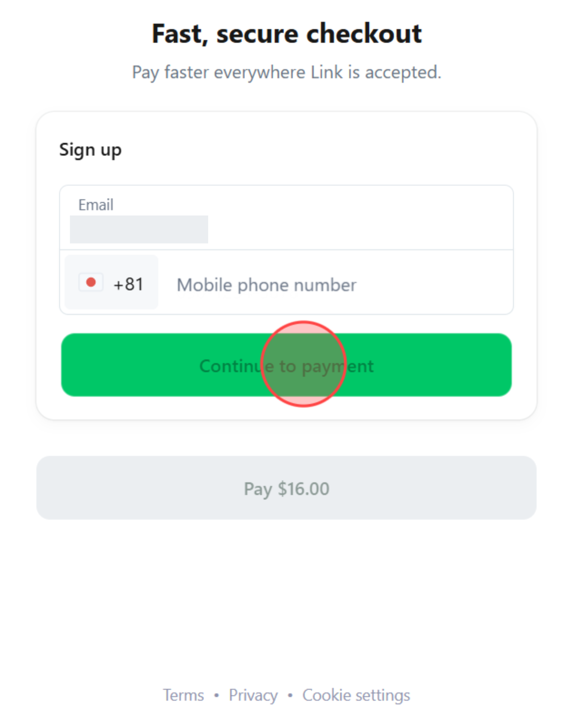This screenshot has width=573, height=728.
Task: Open Cookie settings
Action: (357, 695)
